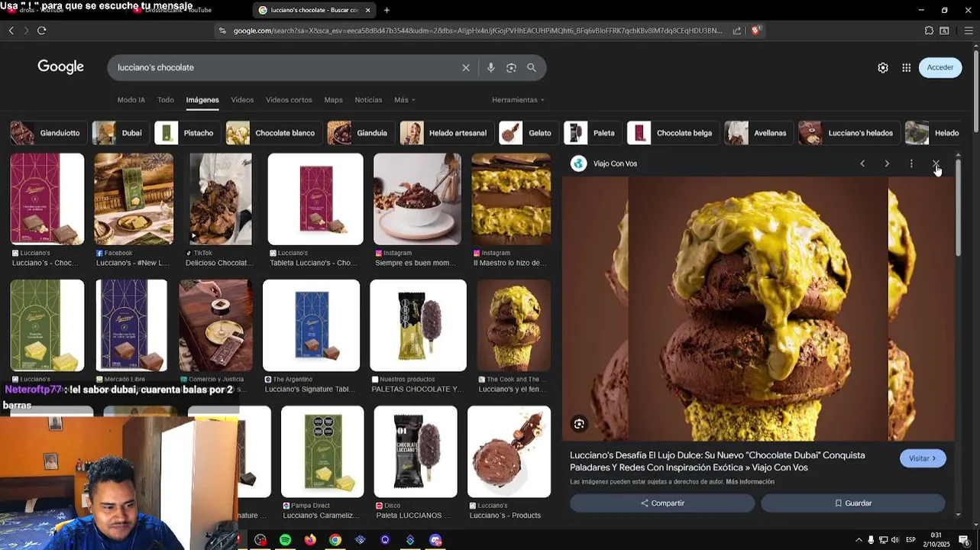Open Tableta Lucciano's result thumbnail
Image resolution: width=980 pixels, height=550 pixels.
pos(315,199)
